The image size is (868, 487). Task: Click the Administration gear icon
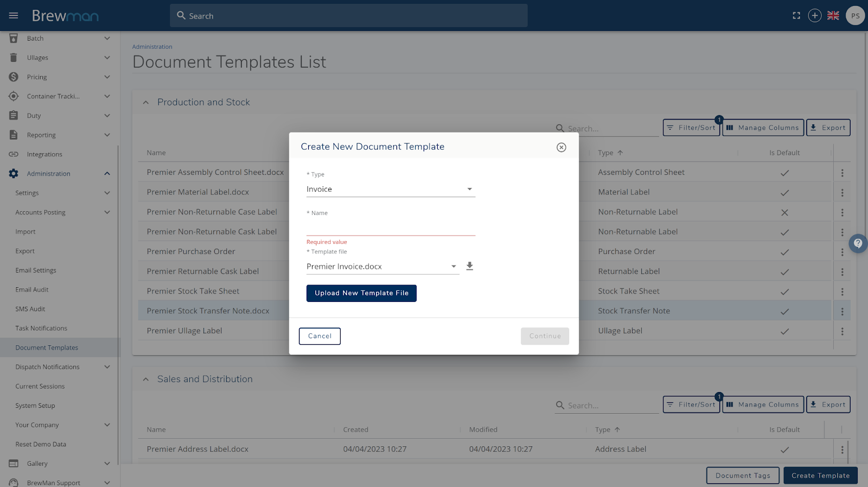(x=14, y=174)
